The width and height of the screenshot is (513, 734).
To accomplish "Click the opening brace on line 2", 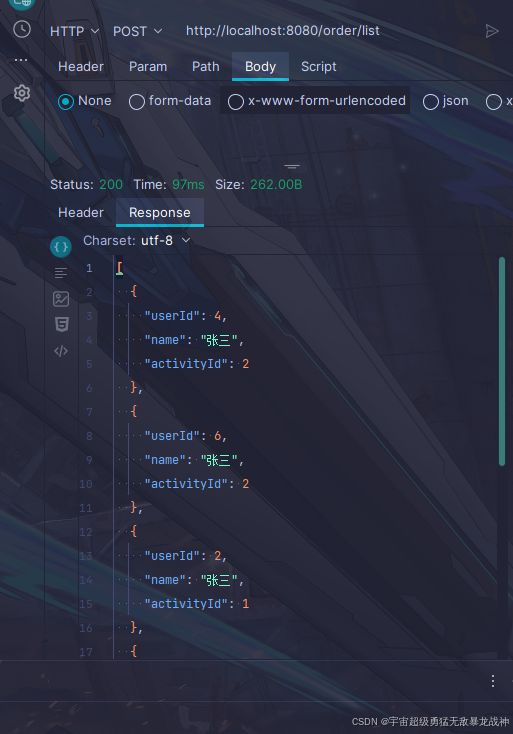I will (133, 291).
